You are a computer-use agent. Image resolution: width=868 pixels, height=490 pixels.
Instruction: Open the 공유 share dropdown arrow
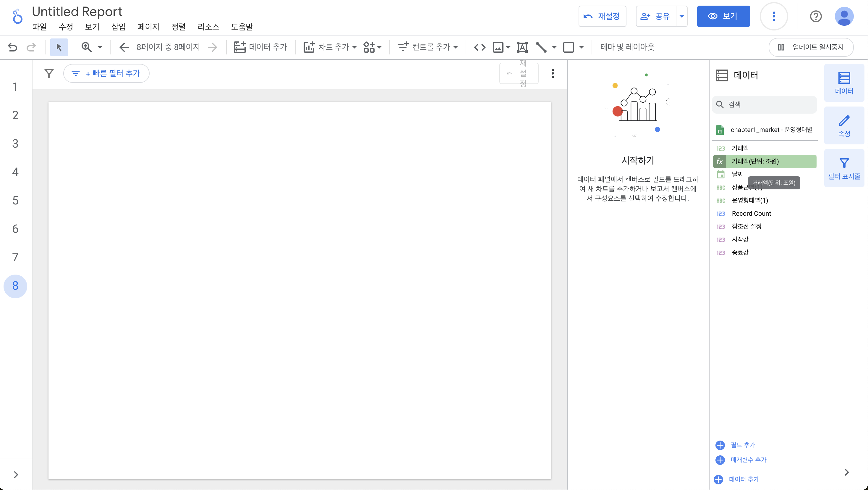pyautogui.click(x=681, y=16)
